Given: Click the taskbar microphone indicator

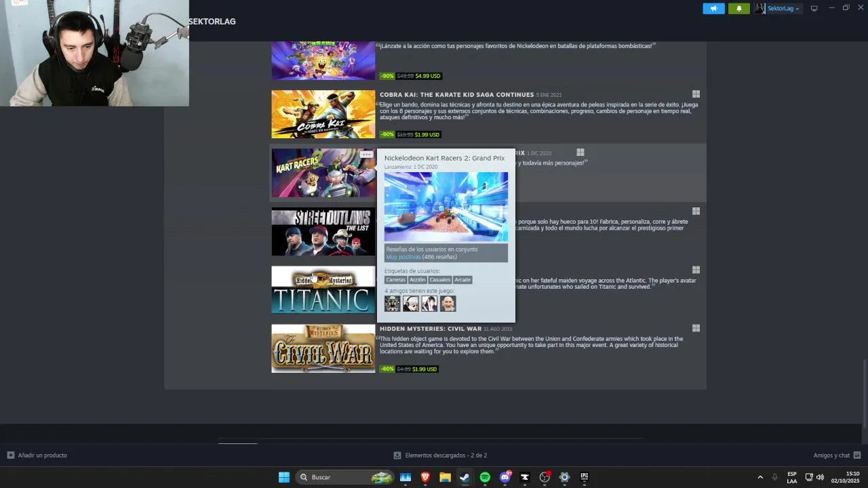Looking at the screenshot, I should (x=774, y=477).
